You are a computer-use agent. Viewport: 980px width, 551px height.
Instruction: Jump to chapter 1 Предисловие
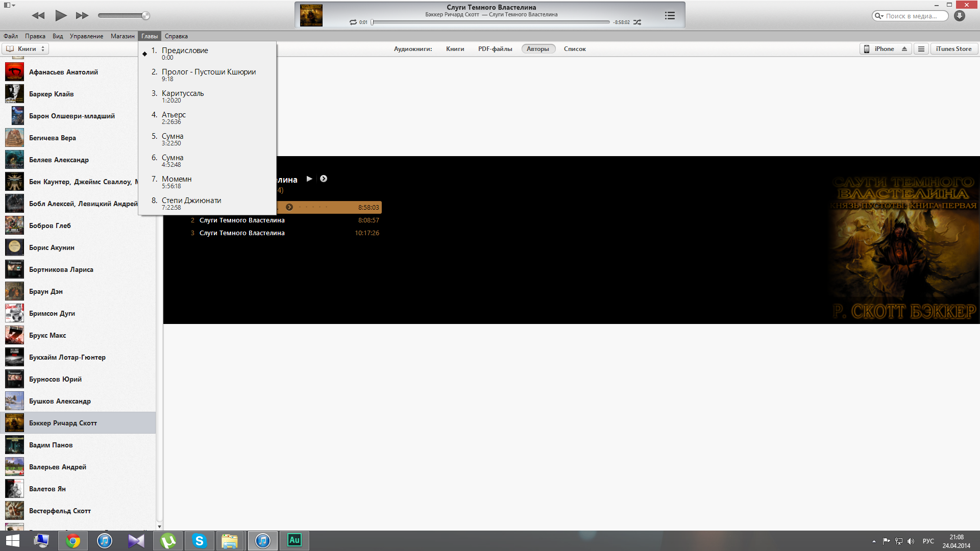click(207, 54)
